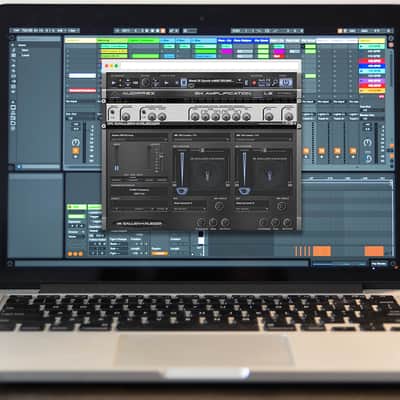Click the timeline ruler above the note editor
The height and width of the screenshot is (400, 400).
[347, 179]
